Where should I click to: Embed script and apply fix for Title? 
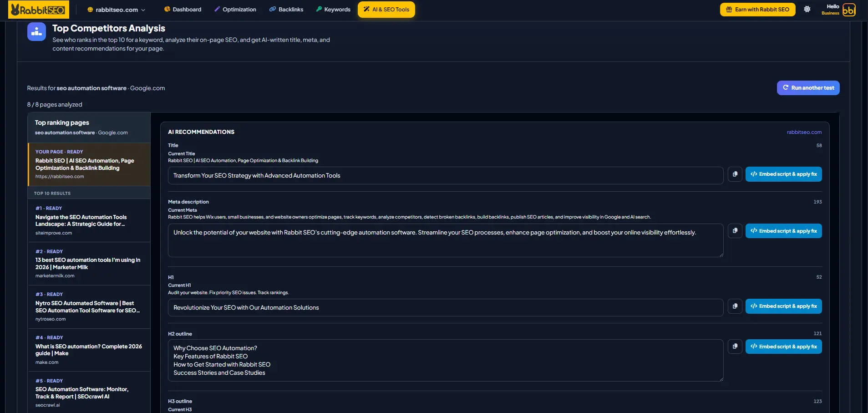[x=783, y=174]
